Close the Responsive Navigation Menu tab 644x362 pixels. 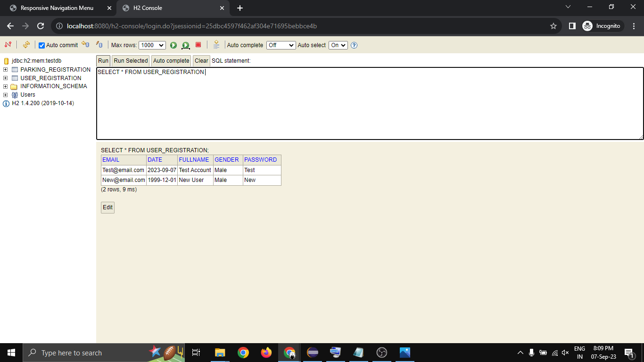coord(110,8)
